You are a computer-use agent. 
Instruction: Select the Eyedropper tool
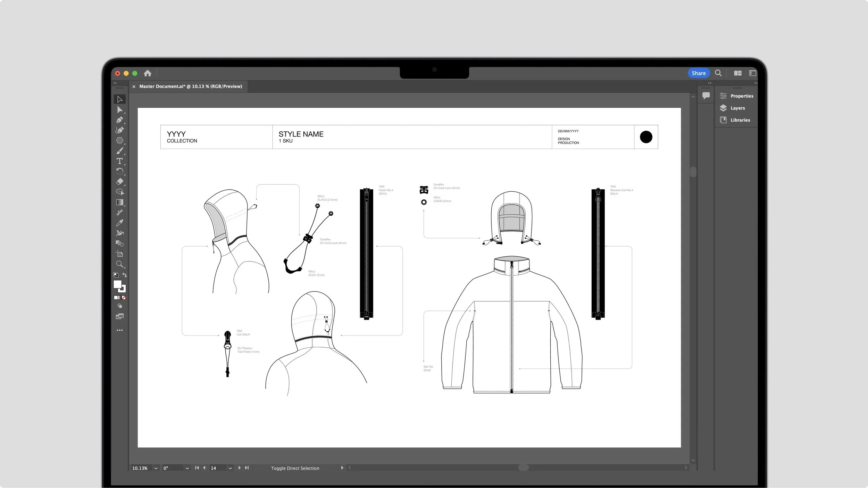[x=119, y=223]
